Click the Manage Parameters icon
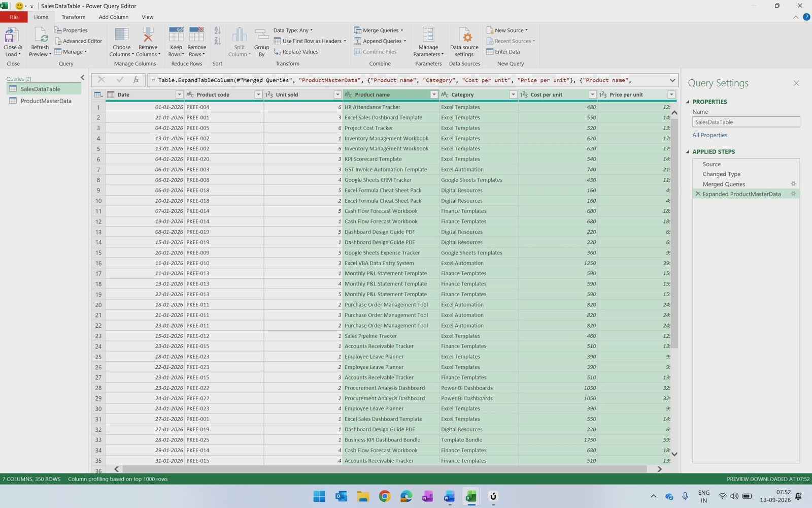This screenshot has width=812, height=508. (428, 35)
